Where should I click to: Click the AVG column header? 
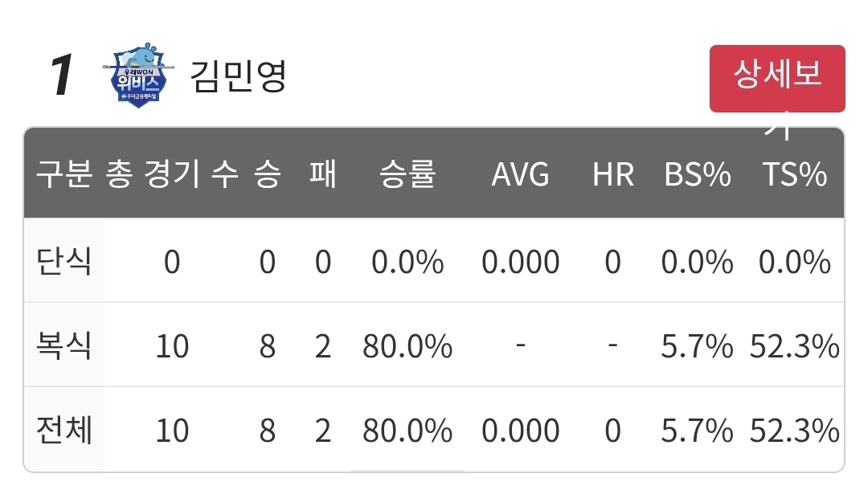520,174
